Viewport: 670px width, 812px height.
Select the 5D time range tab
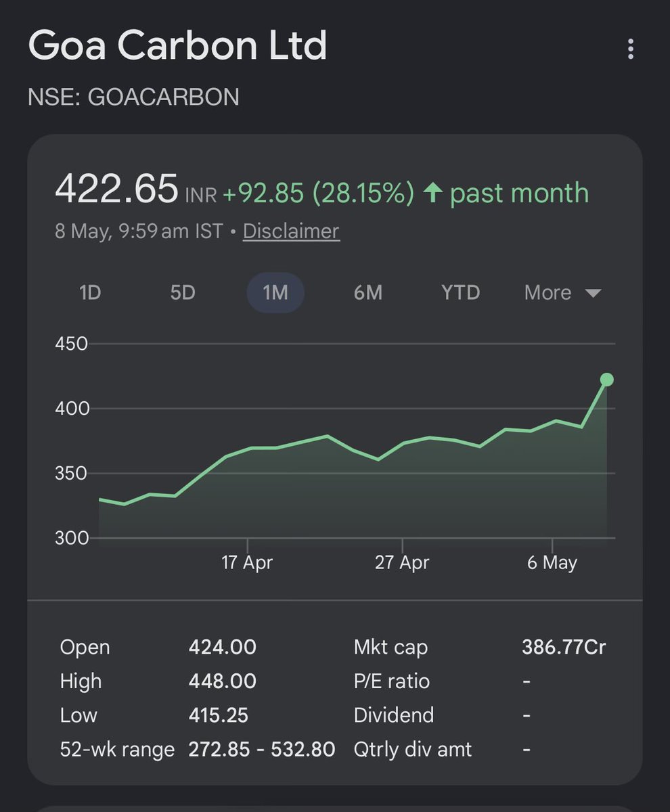pyautogui.click(x=183, y=293)
